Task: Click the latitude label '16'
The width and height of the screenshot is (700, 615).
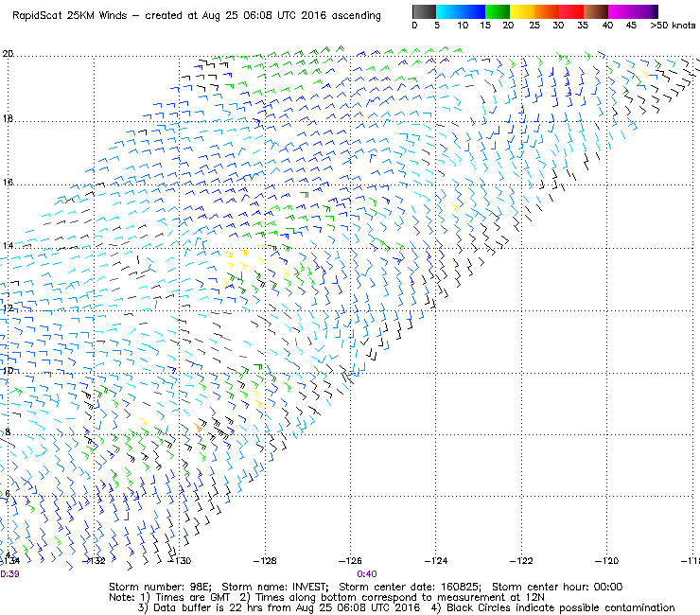Action: [8, 183]
